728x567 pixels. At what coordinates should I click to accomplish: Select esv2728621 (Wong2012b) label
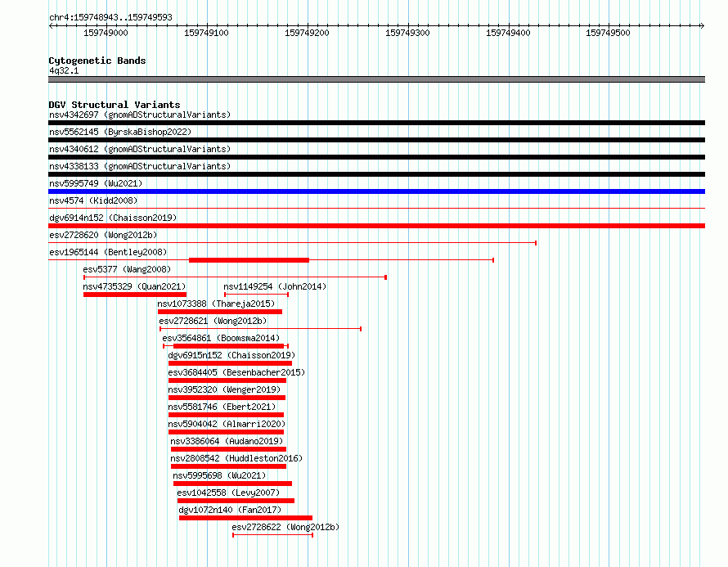pos(213,321)
